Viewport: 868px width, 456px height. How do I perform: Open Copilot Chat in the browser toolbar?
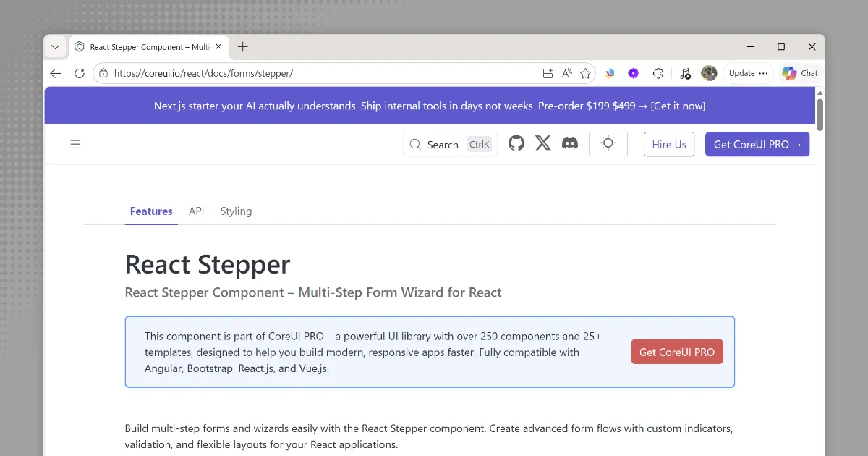coord(800,72)
